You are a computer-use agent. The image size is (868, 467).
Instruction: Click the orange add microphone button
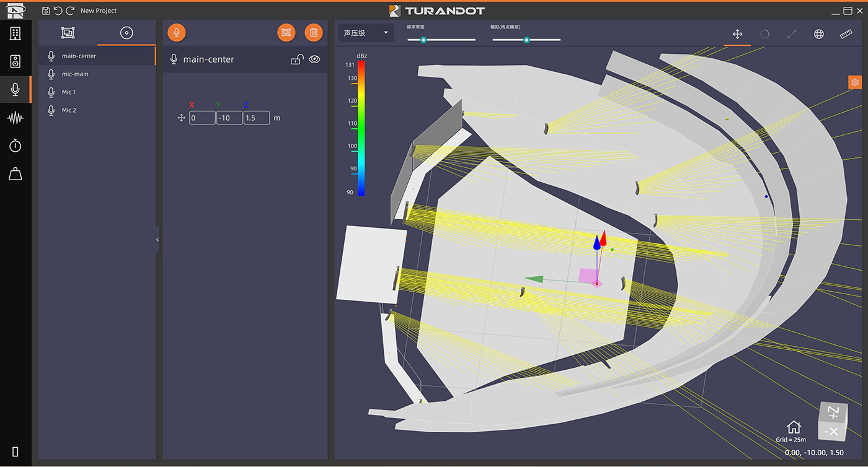(177, 33)
